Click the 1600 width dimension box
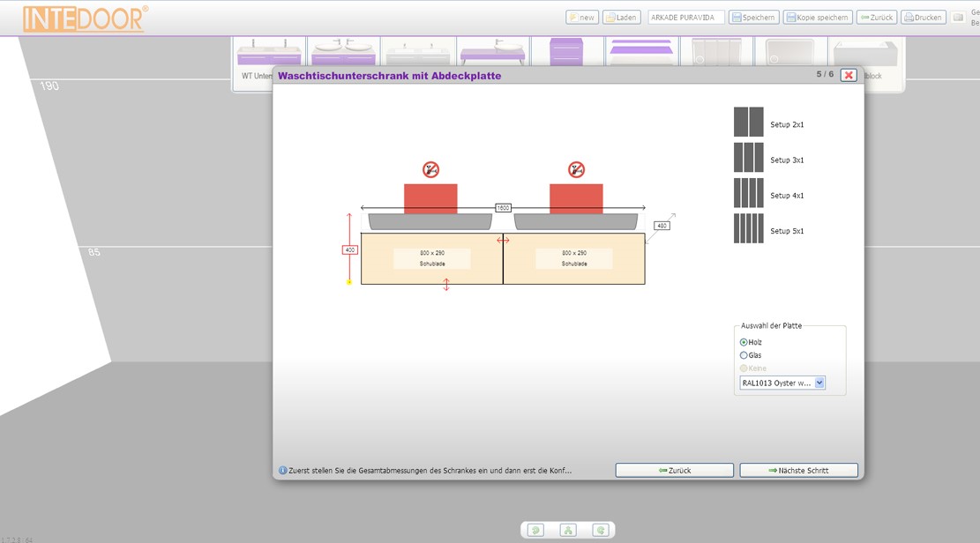The width and height of the screenshot is (980, 543). 503,208
